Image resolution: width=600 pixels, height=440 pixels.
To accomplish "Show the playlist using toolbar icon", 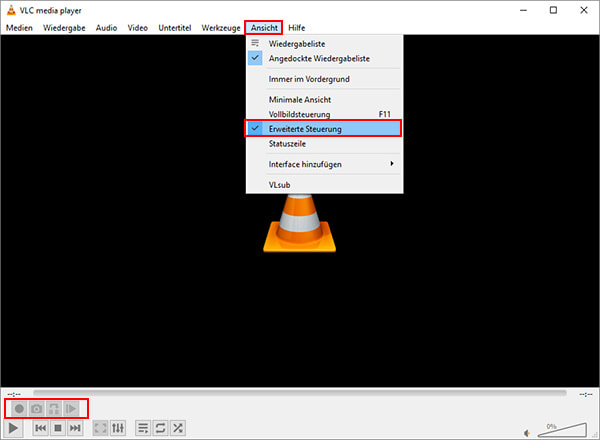I will click(x=143, y=428).
